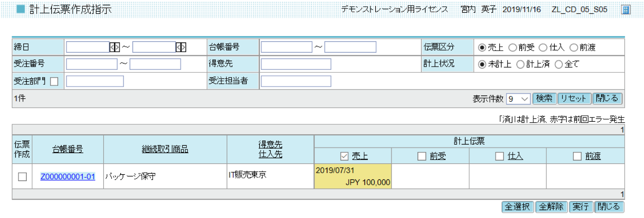The width and height of the screenshot is (644, 218).
Task: Open ledger link Z000000001-01
Action: point(68,177)
